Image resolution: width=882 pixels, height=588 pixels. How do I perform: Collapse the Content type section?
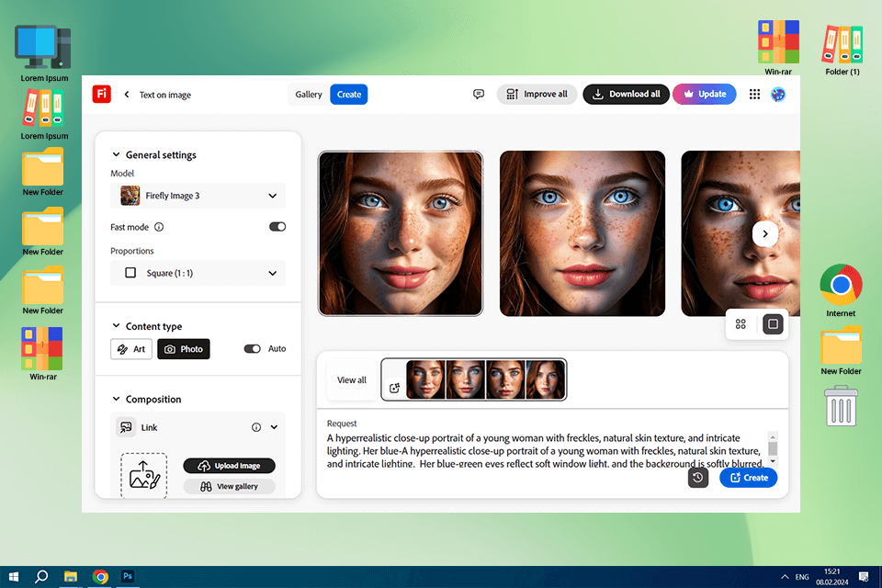pos(116,326)
